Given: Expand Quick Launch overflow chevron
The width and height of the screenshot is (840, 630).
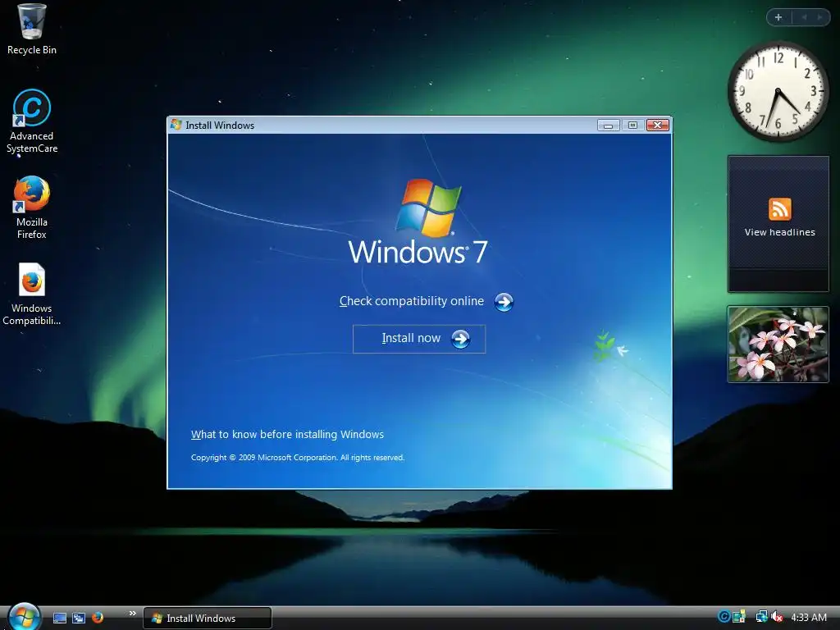Looking at the screenshot, I should pos(132,614).
